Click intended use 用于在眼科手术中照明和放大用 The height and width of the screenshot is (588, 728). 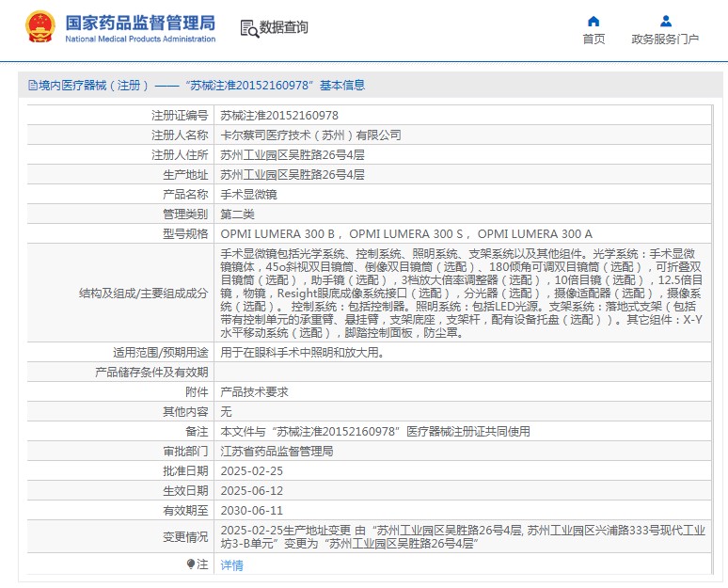(302, 353)
